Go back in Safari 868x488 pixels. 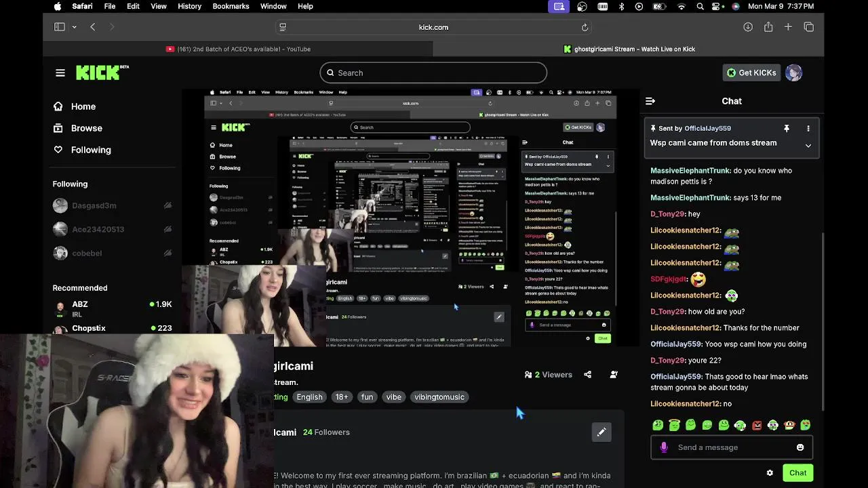93,27
